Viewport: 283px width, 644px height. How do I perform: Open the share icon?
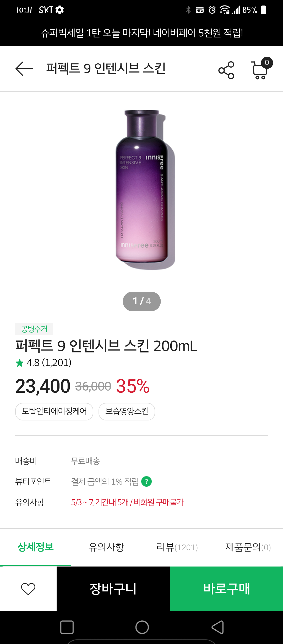pos(226,70)
